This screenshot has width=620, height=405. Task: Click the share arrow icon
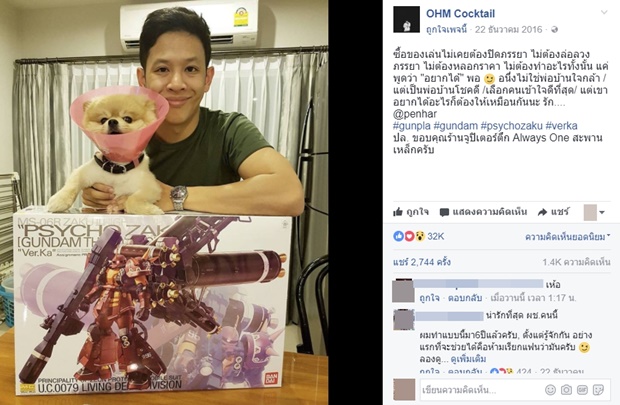click(x=542, y=212)
